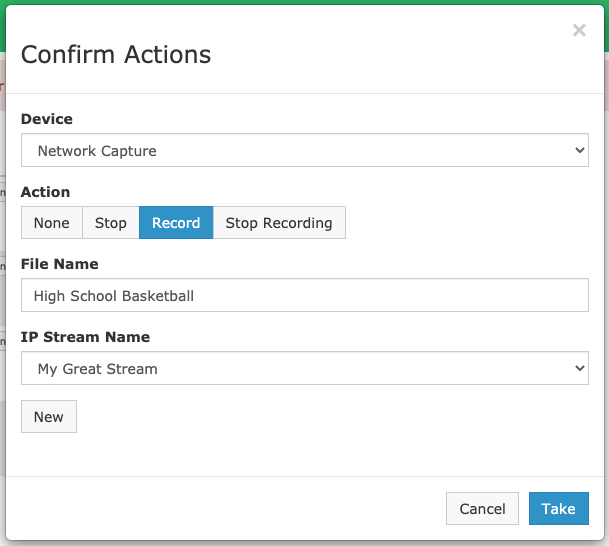Viewport: 609px width, 546px height.
Task: Expand the IP Stream Name dropdown
Action: [304, 369]
